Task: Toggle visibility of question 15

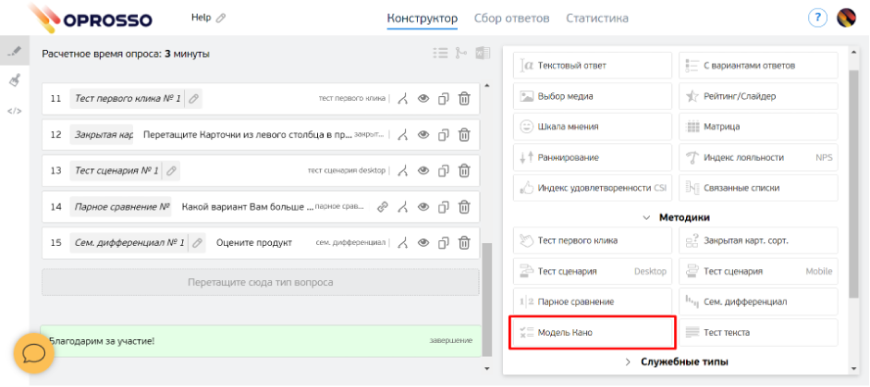Action: click(x=424, y=243)
